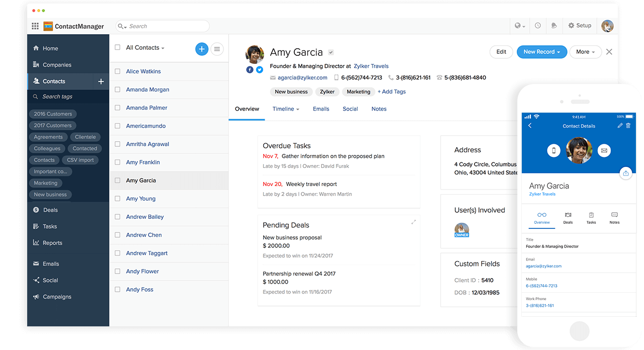Click the recent history clock icon
Screen dimensions: 644x350
pos(538,26)
